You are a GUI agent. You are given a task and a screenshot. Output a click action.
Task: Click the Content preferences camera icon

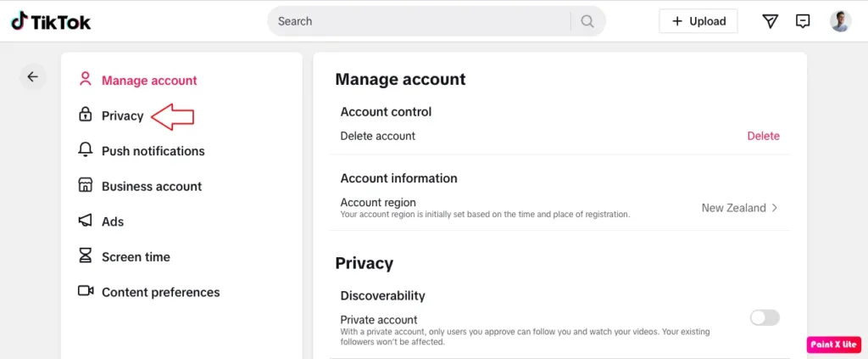(x=85, y=291)
